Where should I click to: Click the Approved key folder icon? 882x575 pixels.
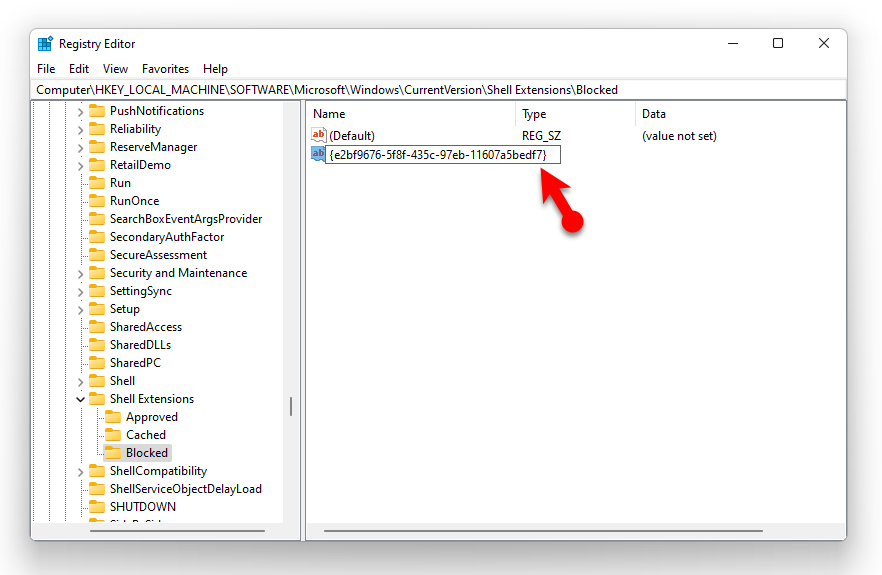tap(113, 417)
